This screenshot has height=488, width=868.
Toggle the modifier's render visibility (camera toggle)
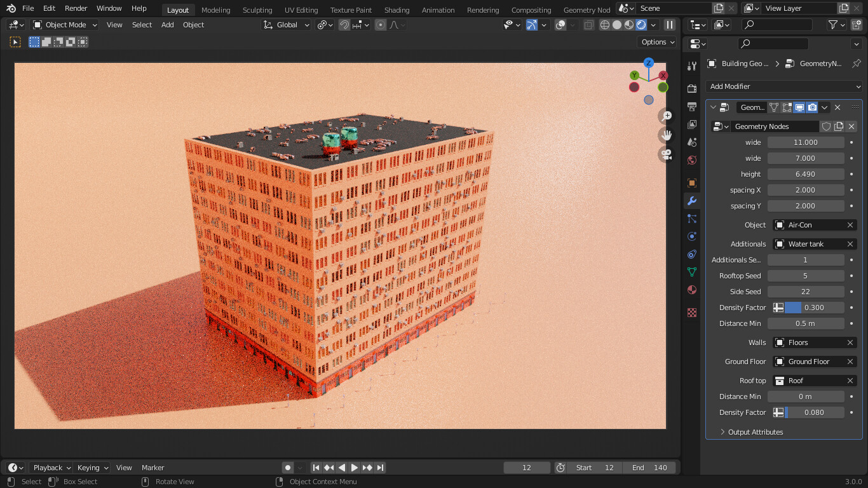pyautogui.click(x=812, y=107)
